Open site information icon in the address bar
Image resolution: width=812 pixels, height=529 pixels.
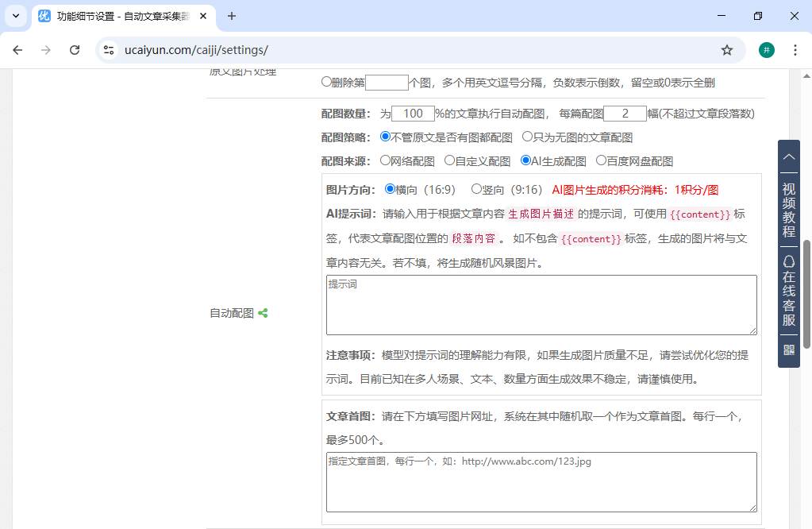pos(107,49)
